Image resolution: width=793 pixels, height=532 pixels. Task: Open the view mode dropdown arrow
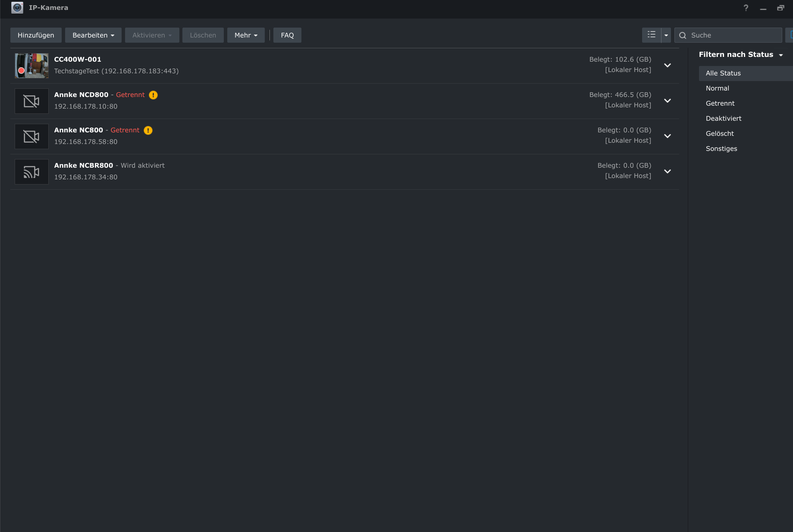tap(666, 35)
